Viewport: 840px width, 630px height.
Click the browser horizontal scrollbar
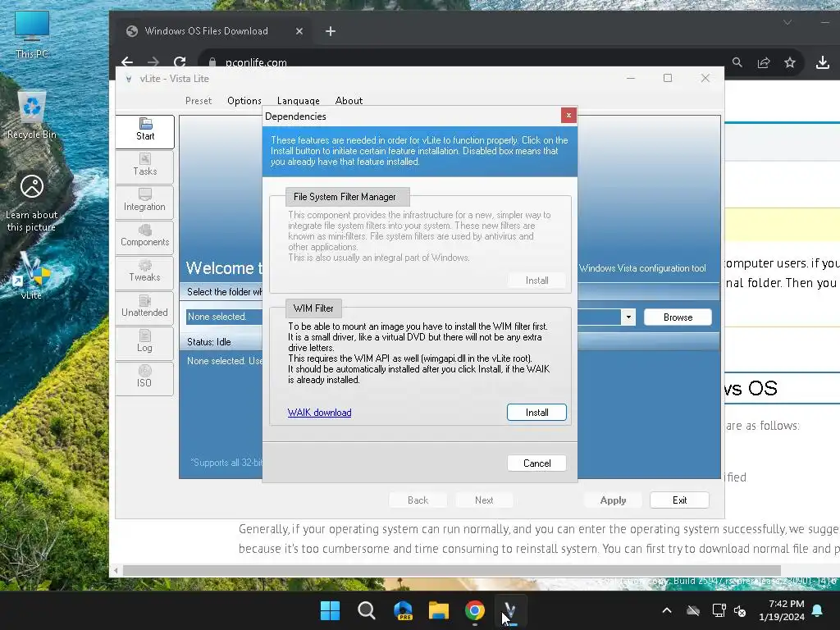(452, 571)
